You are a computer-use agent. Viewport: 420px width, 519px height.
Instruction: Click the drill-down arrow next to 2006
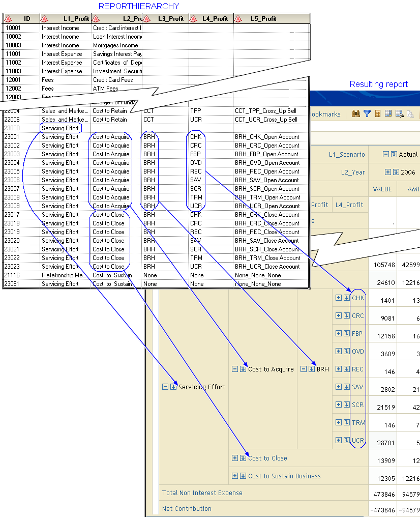[x=396, y=172]
